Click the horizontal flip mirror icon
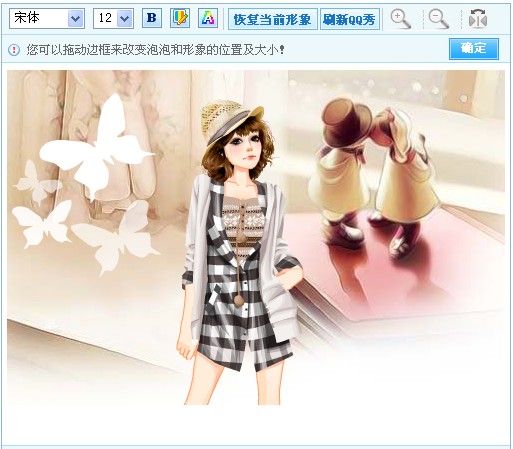The height and width of the screenshot is (449, 513). point(478,18)
